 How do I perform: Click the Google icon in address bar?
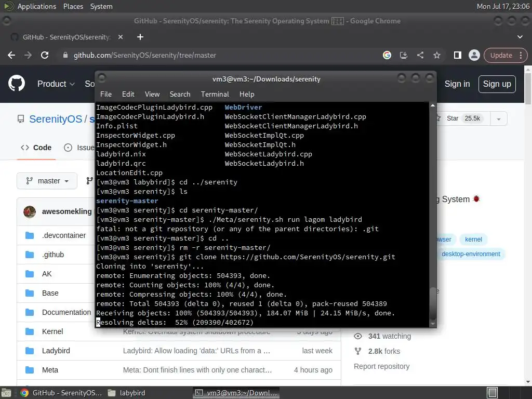(387, 55)
